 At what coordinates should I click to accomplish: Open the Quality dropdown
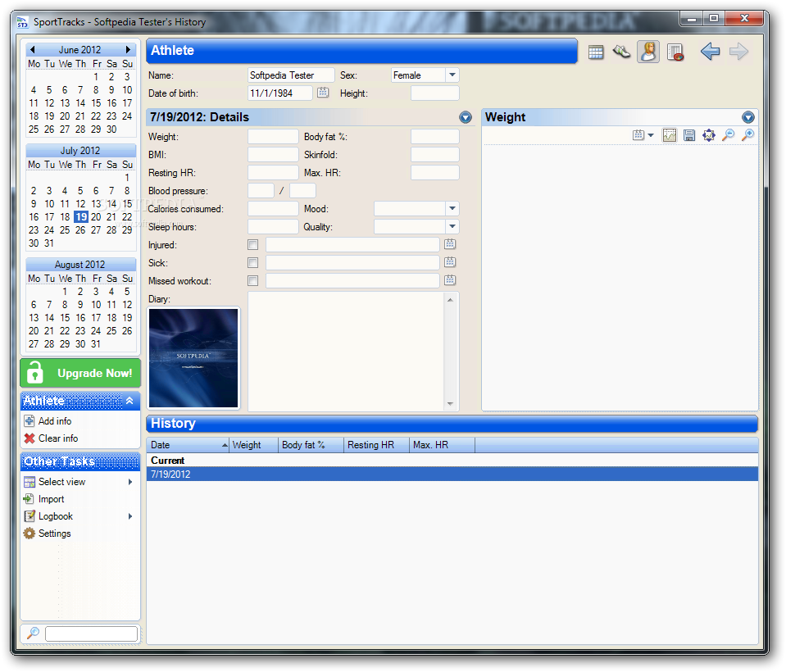(452, 226)
